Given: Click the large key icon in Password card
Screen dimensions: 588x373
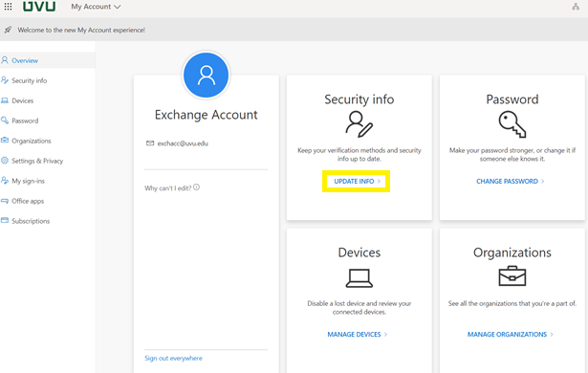Looking at the screenshot, I should (512, 125).
